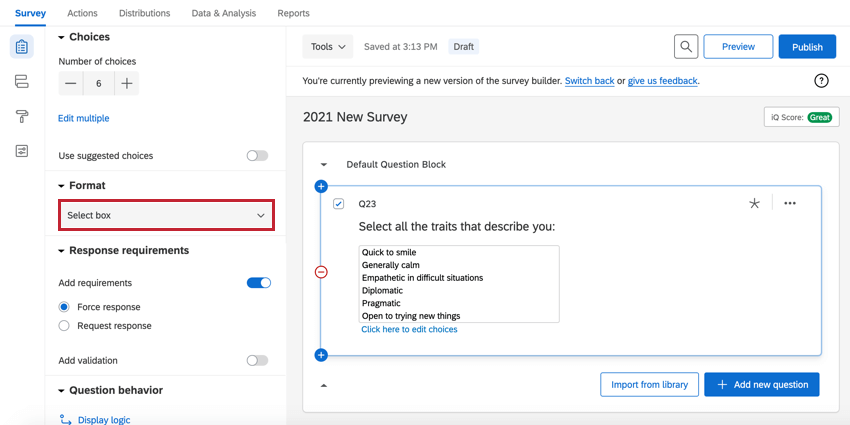Open the look and feel paint roller icon
The width and height of the screenshot is (850, 425).
pos(22,116)
